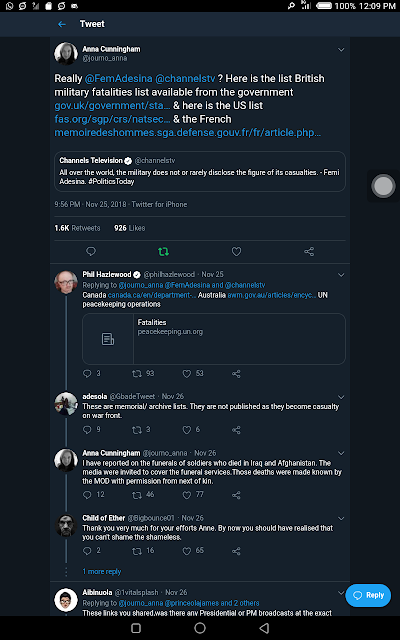This screenshot has height=640, width=400.
Task: Reply to Child of Ether's tweet comment icon
Action: point(87,551)
